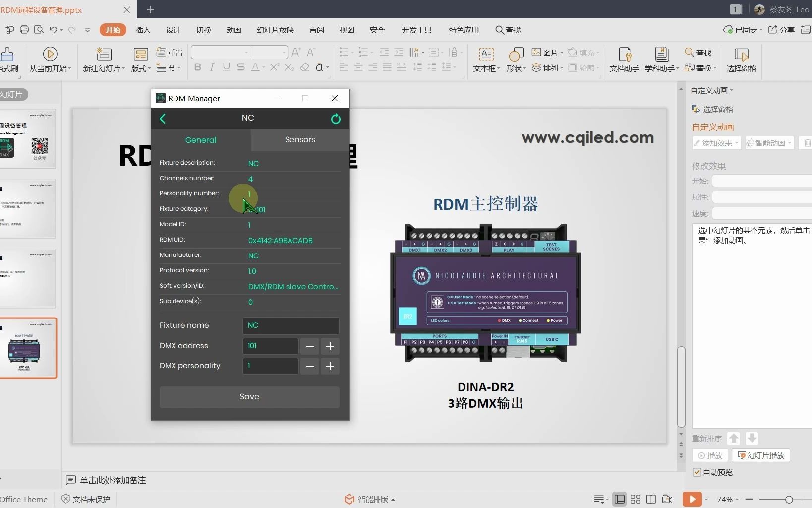812x508 pixels.
Task: Adjust the zoom slider handle
Action: coord(789,499)
